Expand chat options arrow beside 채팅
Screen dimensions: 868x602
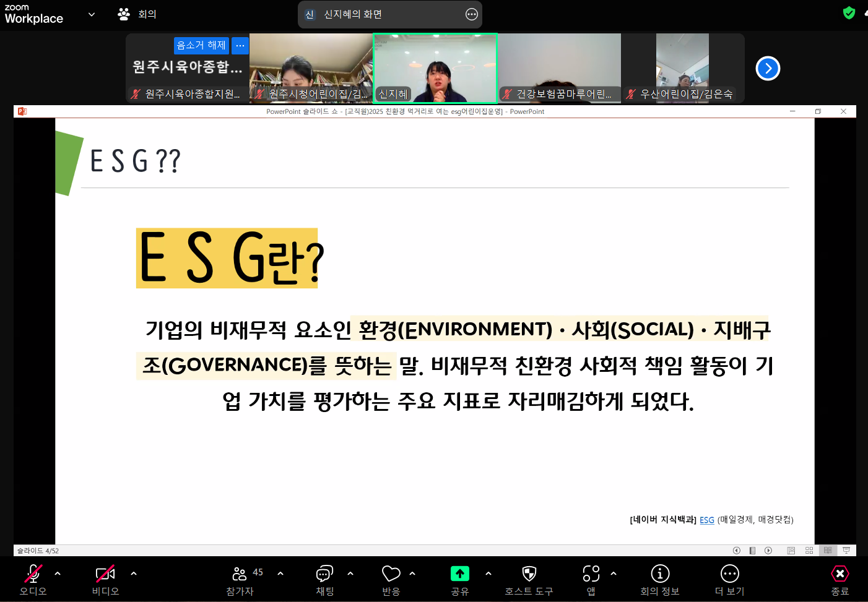tap(350, 574)
